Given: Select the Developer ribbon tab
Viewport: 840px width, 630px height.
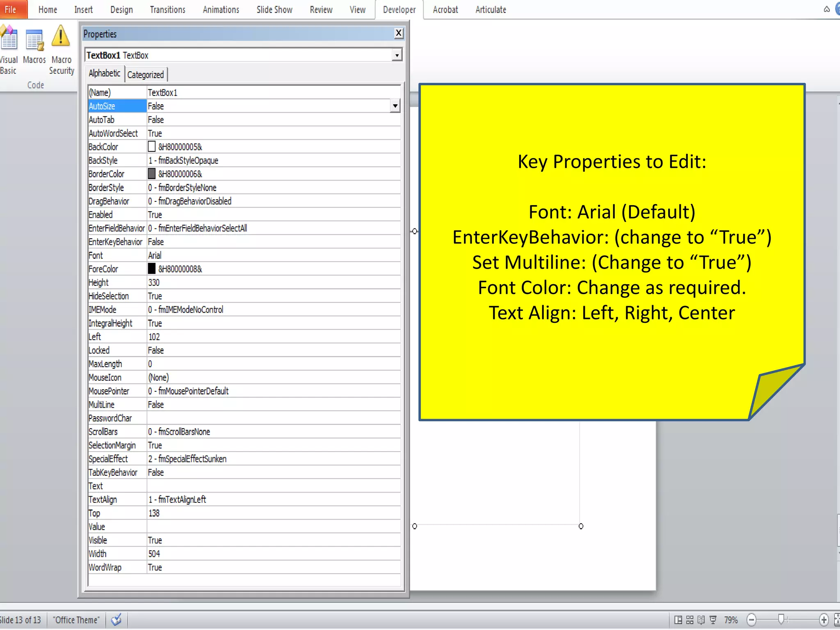Looking at the screenshot, I should [399, 9].
